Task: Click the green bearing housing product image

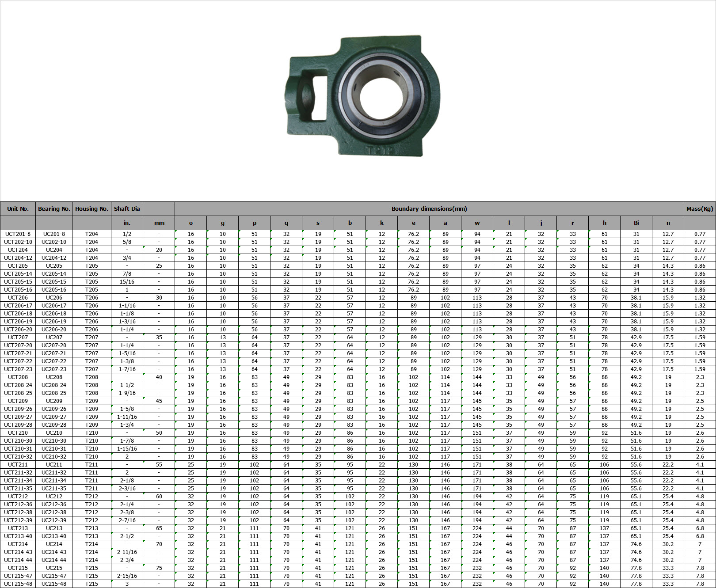Action: coord(362,96)
